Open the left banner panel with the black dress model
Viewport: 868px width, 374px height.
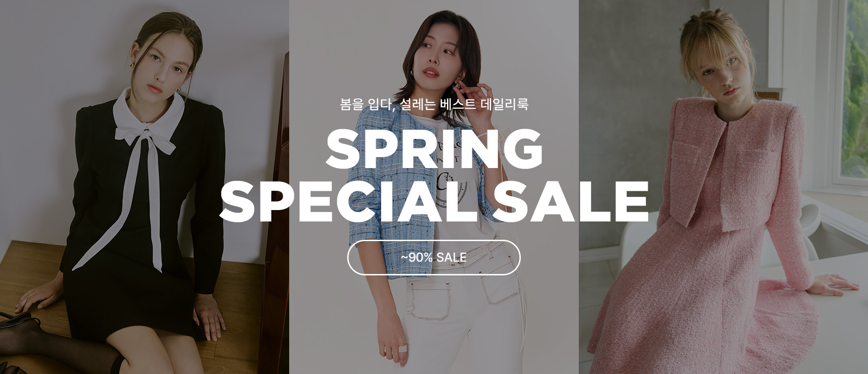click(144, 187)
